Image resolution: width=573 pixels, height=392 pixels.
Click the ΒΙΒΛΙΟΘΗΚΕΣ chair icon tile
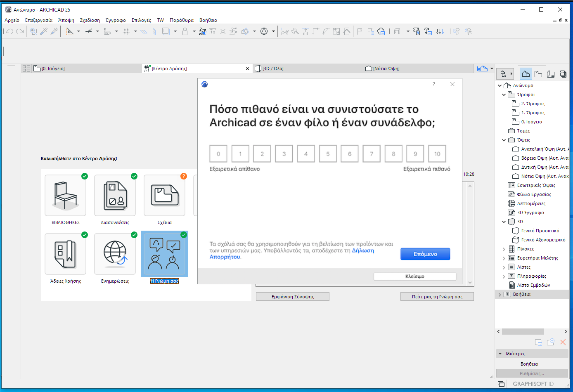[66, 196]
